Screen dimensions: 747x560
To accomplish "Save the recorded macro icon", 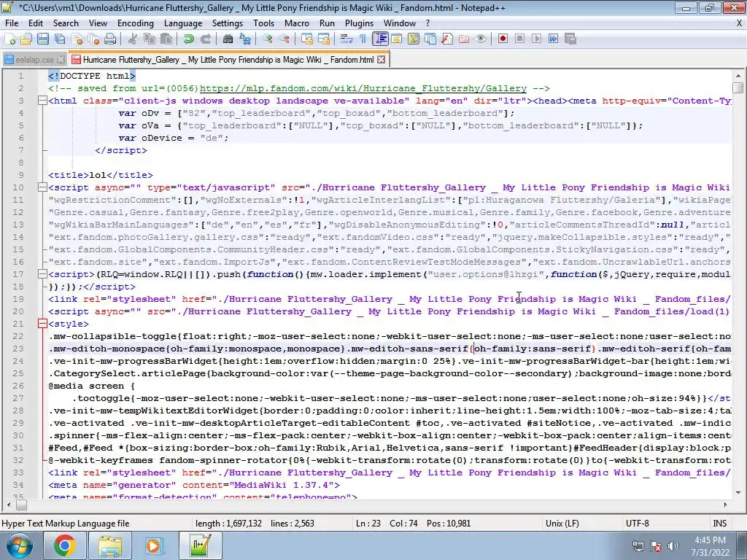I will coord(570,39).
